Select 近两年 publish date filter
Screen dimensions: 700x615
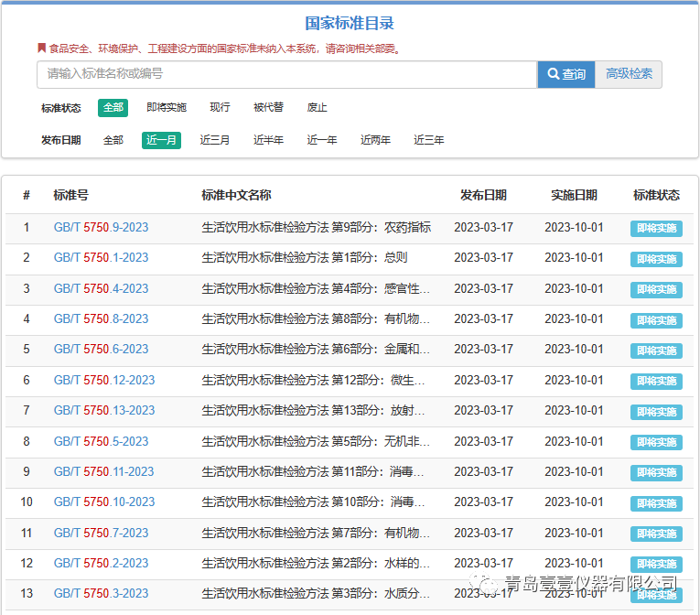(375, 140)
